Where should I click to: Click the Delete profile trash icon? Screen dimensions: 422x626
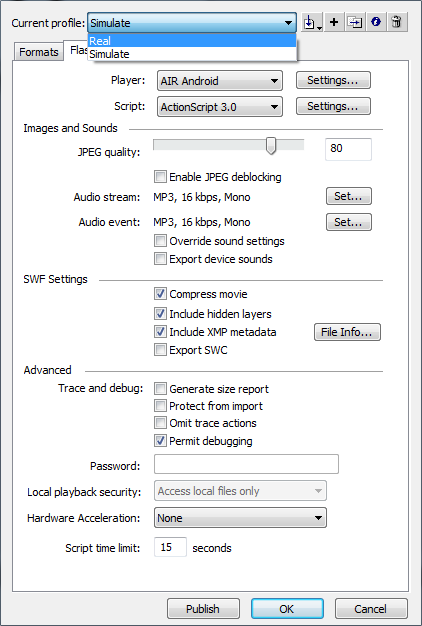[396, 22]
